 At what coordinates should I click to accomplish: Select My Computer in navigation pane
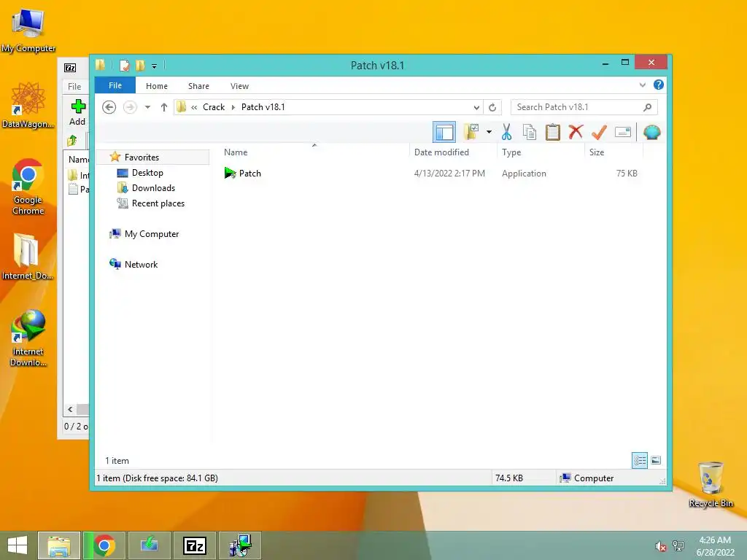152,234
